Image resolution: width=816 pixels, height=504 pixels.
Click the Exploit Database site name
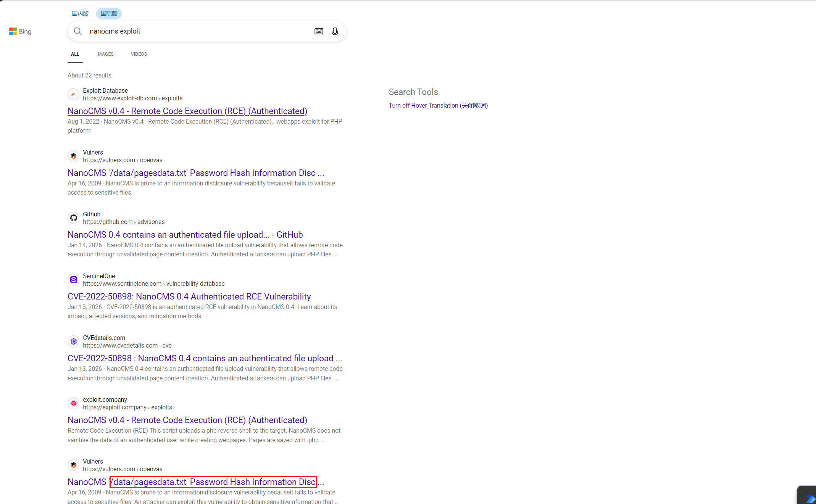(x=105, y=90)
